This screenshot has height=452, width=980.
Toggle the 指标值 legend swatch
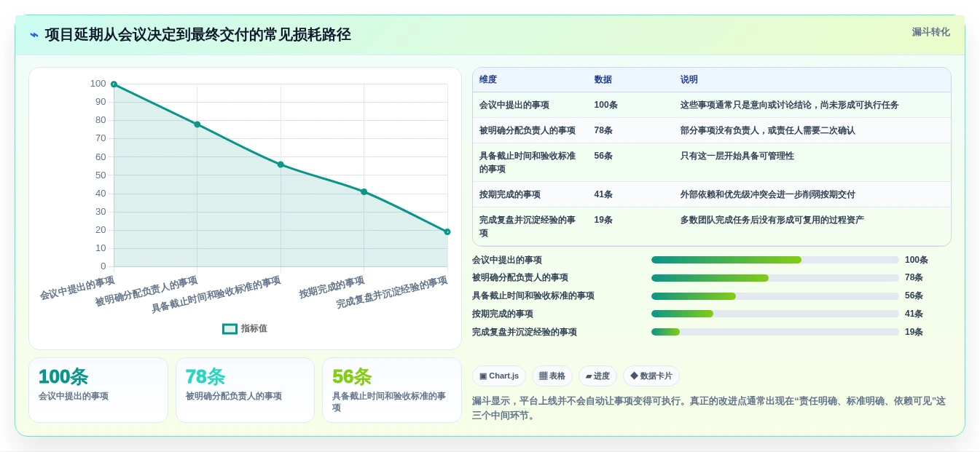coord(230,329)
